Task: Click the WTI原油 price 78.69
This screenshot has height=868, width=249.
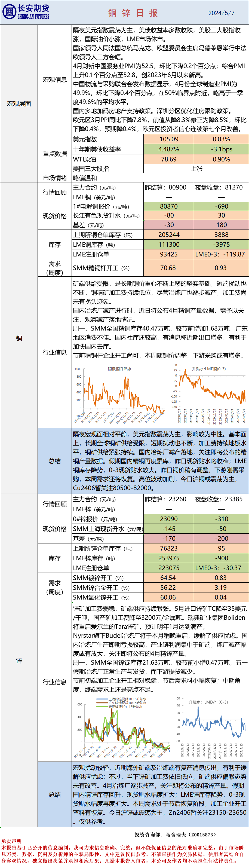Action: [168, 159]
